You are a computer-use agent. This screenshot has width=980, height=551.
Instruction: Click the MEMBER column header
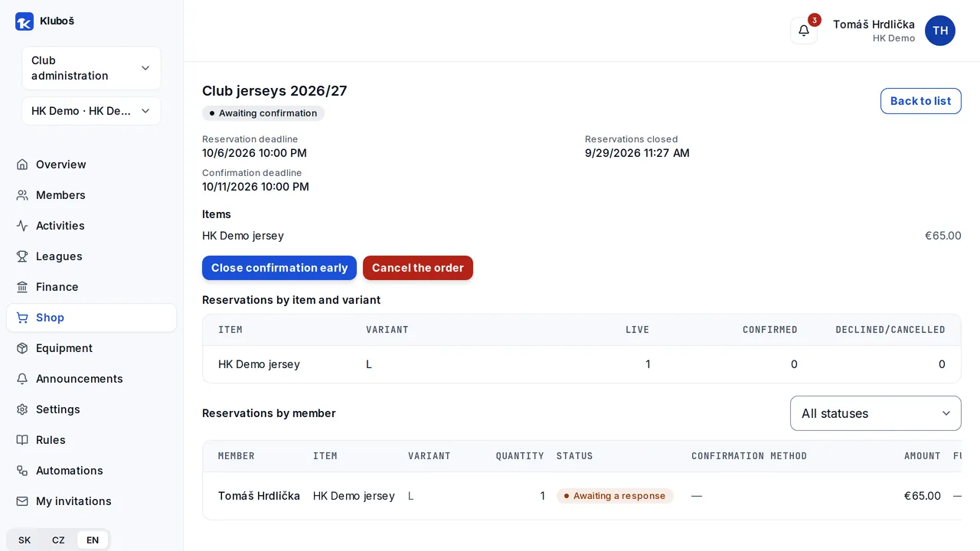[x=237, y=456]
